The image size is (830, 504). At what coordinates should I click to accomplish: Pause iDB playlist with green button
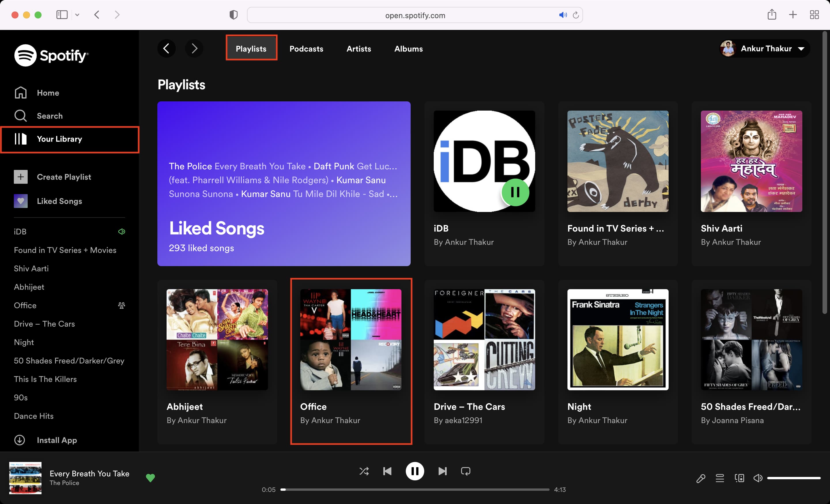(515, 192)
